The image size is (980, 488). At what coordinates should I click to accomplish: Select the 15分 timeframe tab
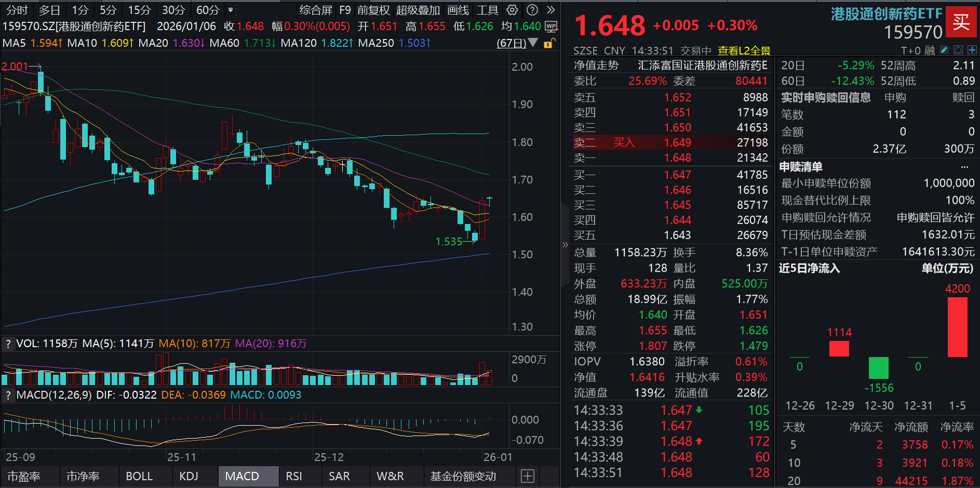[x=139, y=10]
